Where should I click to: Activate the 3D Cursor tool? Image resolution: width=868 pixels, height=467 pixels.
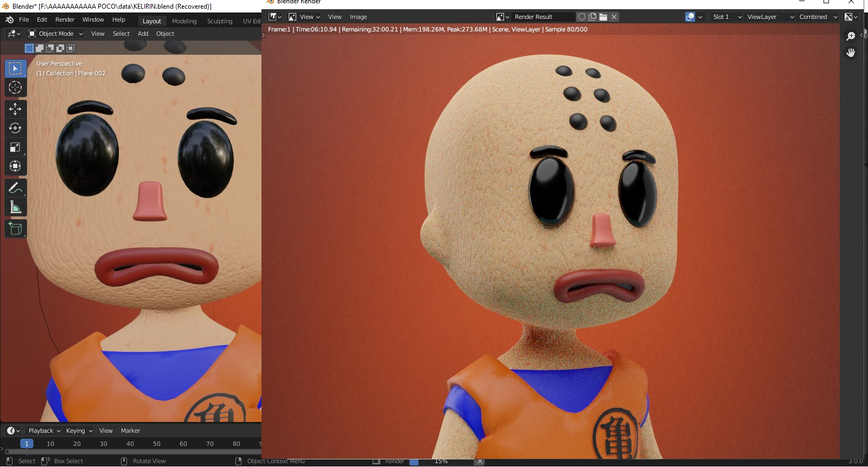pyautogui.click(x=15, y=87)
